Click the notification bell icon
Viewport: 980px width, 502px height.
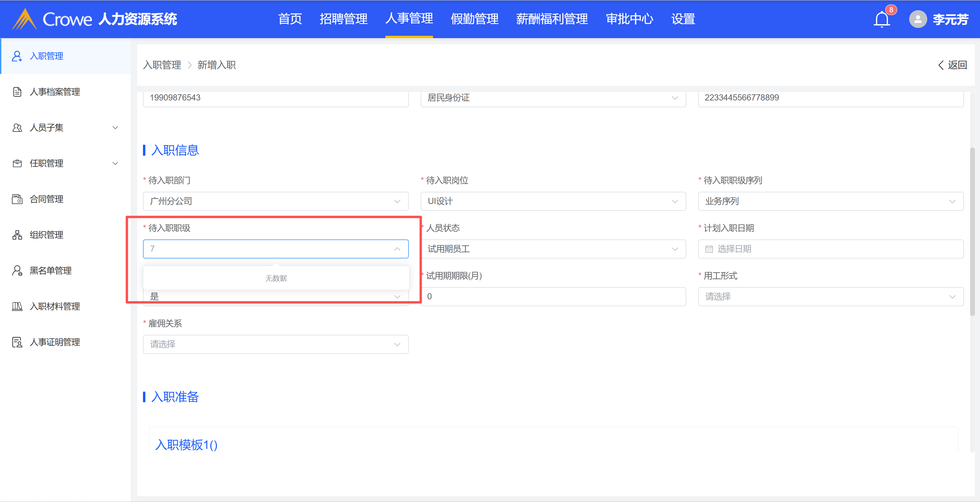pyautogui.click(x=882, y=19)
